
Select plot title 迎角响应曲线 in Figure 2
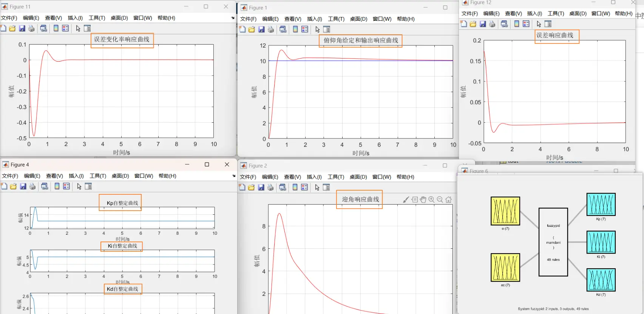coord(360,199)
